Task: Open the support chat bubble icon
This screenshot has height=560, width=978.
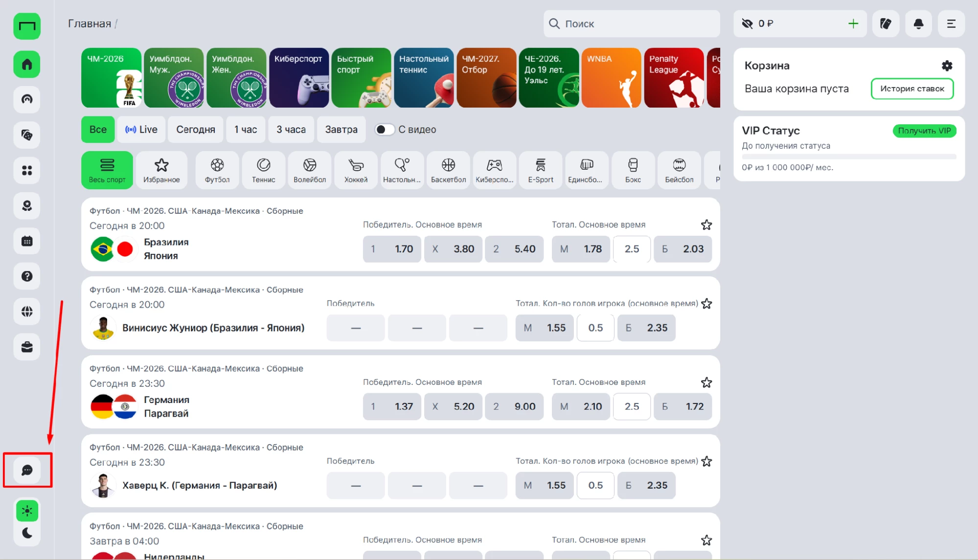Action: tap(27, 470)
